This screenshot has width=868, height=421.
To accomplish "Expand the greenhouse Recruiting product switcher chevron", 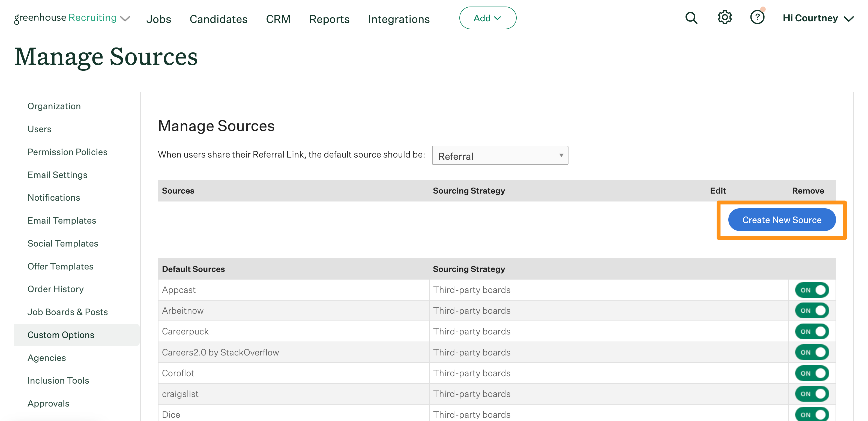I will pyautogui.click(x=125, y=19).
